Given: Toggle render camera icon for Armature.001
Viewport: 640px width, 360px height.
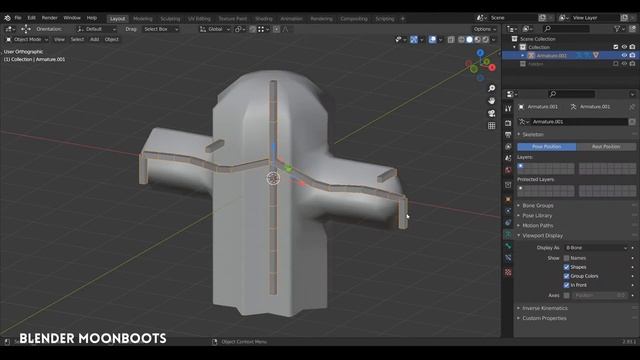Looking at the screenshot, I should click(x=632, y=55).
